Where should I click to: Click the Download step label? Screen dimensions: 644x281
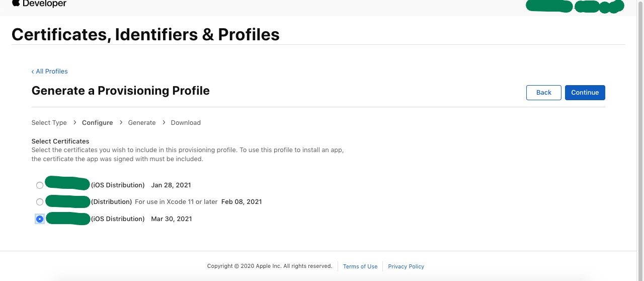(x=186, y=123)
